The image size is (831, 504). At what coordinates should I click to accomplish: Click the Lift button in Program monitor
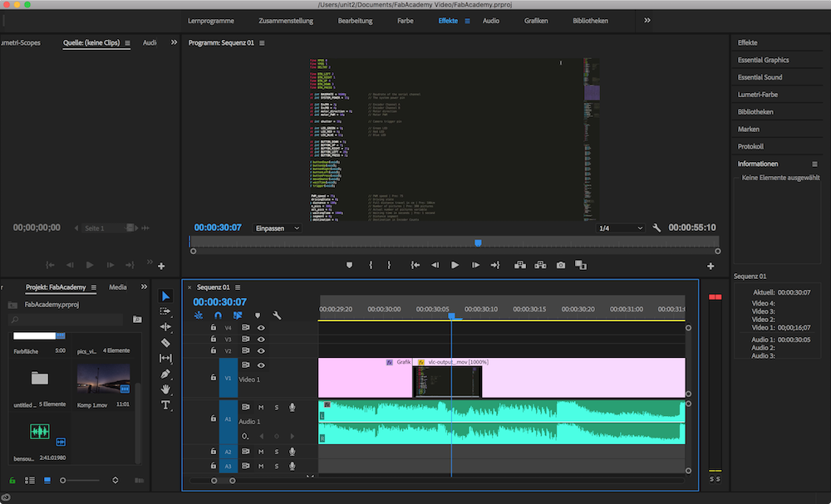tap(520, 265)
